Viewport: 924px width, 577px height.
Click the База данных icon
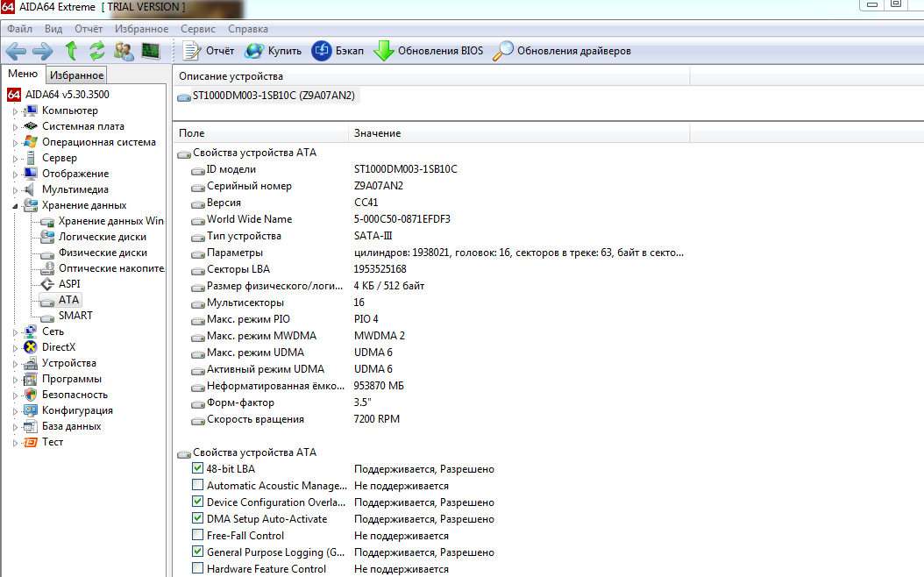pos(31,426)
